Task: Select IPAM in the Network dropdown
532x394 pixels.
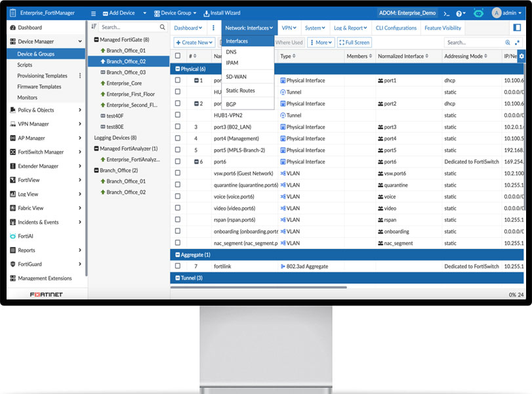Action: [x=248, y=63]
